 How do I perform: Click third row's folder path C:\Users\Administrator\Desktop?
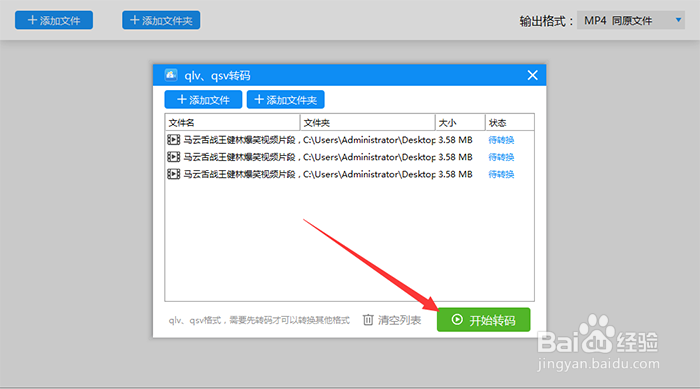pyautogui.click(x=369, y=174)
